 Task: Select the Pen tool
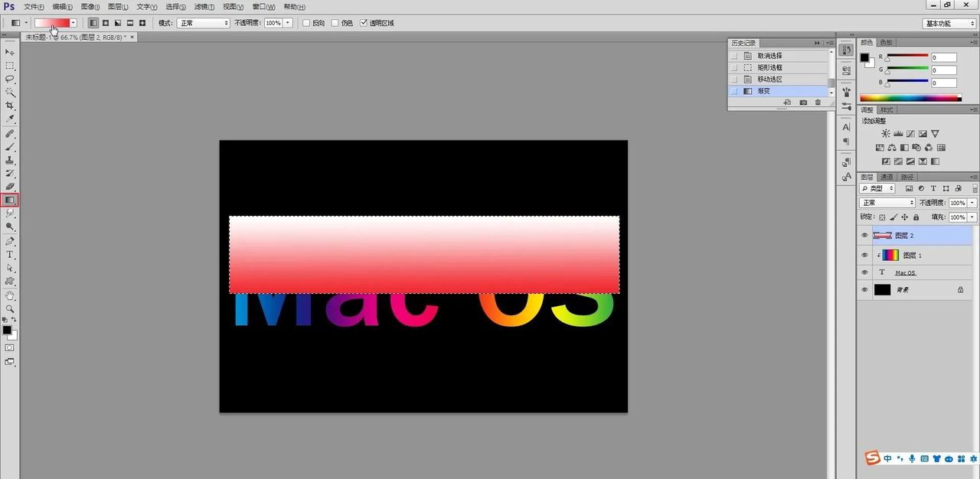[10, 241]
